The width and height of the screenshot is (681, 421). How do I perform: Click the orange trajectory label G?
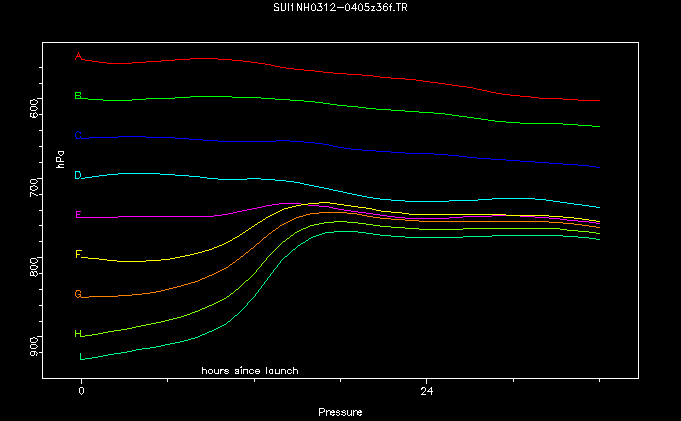[78, 294]
